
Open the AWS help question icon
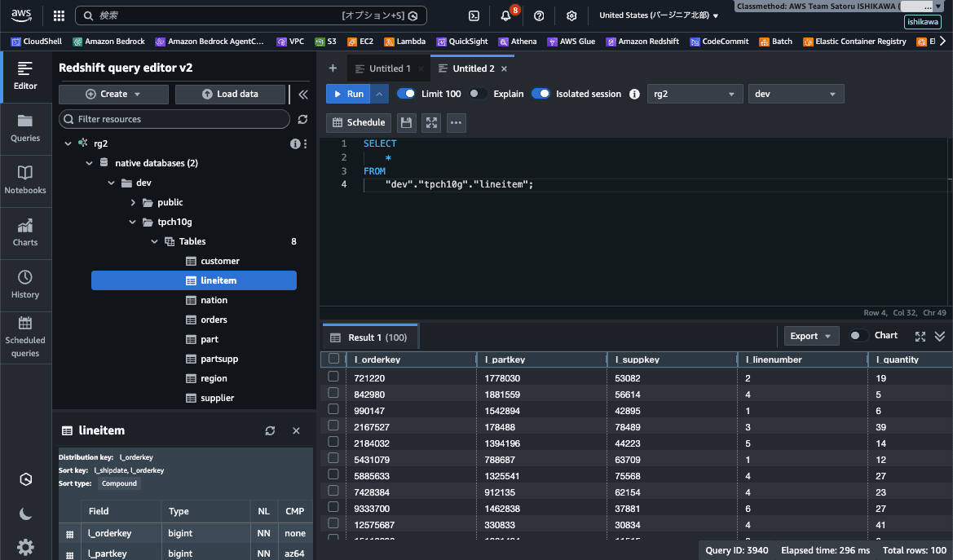click(539, 15)
